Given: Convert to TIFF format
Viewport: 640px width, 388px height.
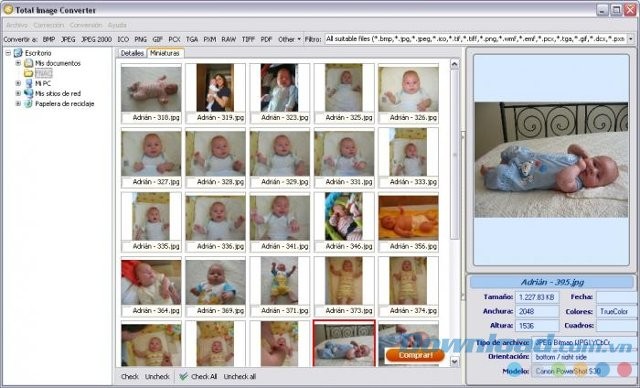Looking at the screenshot, I should (248, 40).
